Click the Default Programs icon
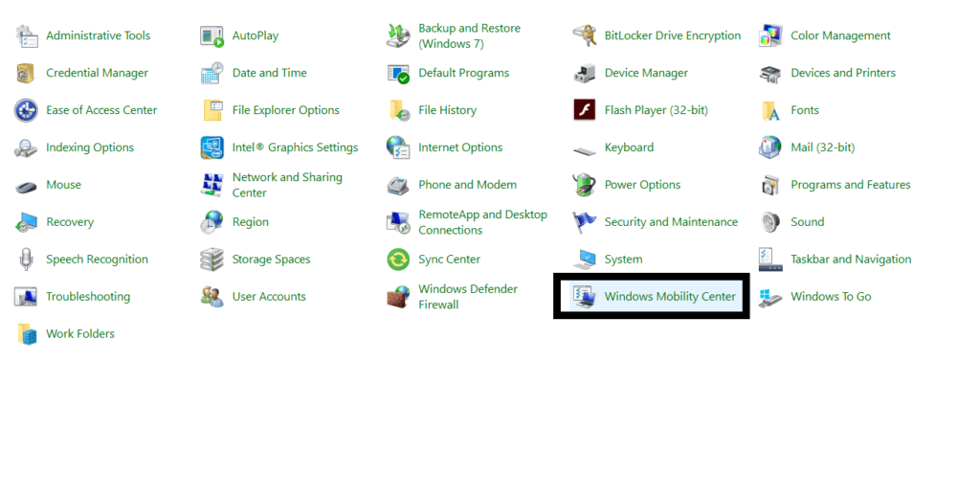Image resolution: width=980 pixels, height=498 pixels. pos(398,73)
